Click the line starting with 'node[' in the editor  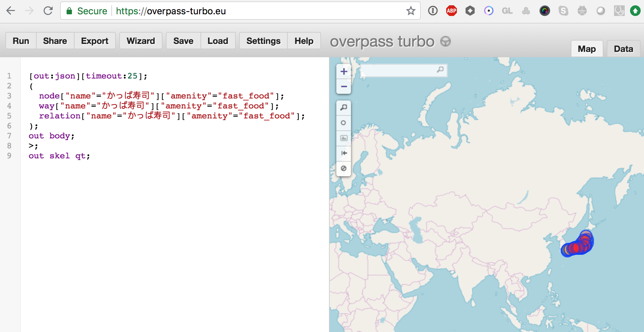[x=161, y=96]
